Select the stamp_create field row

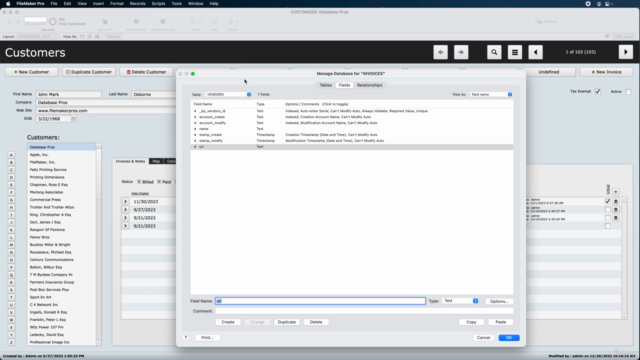pos(352,135)
